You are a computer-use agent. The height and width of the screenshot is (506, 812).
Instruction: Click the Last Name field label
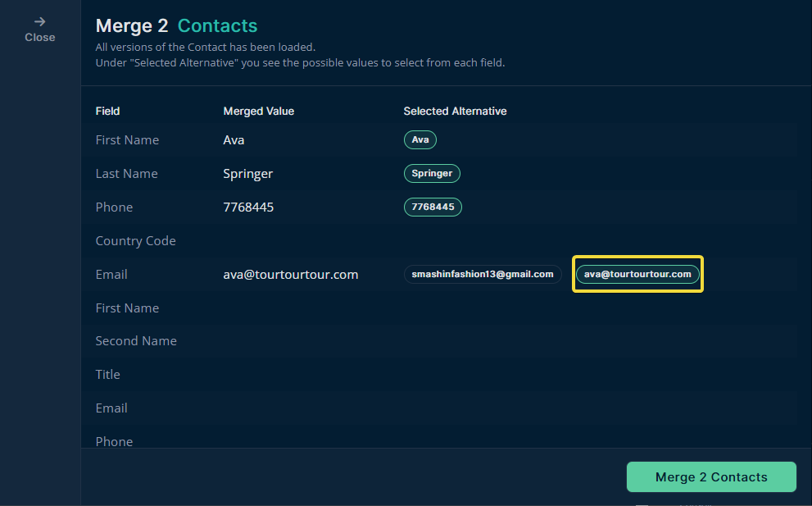(x=127, y=174)
